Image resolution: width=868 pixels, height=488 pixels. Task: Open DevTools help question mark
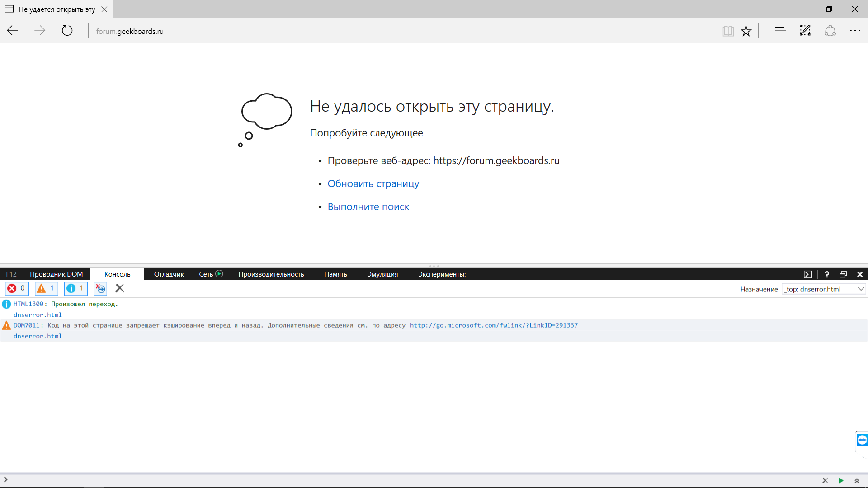click(827, 274)
